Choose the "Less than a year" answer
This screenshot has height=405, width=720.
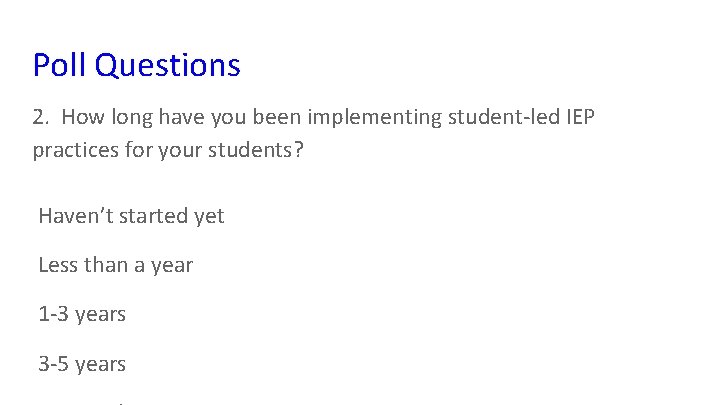115,265
